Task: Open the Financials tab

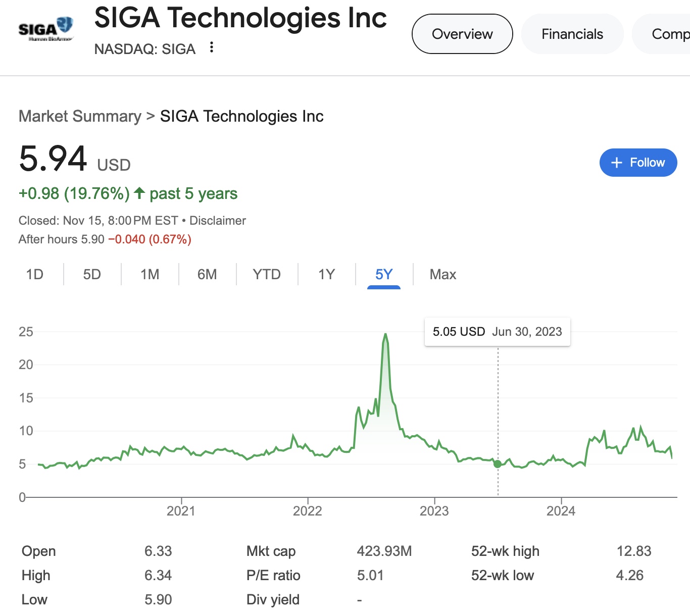Action: click(572, 34)
